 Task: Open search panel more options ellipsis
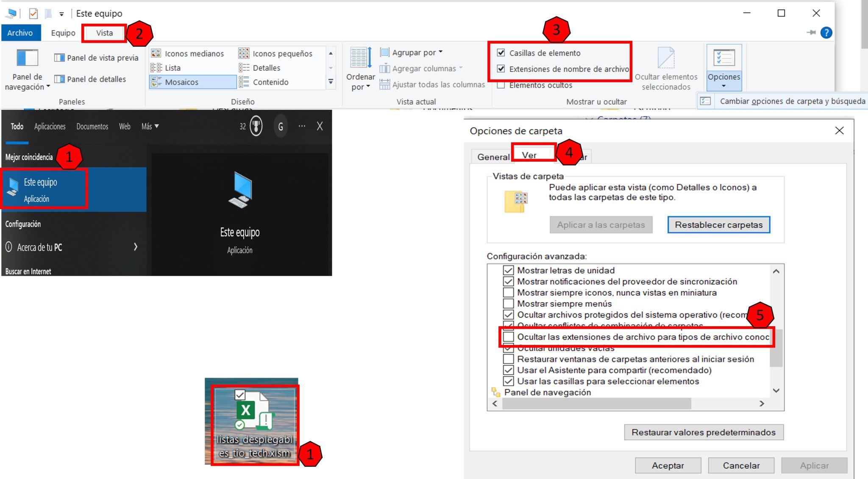[x=302, y=126]
